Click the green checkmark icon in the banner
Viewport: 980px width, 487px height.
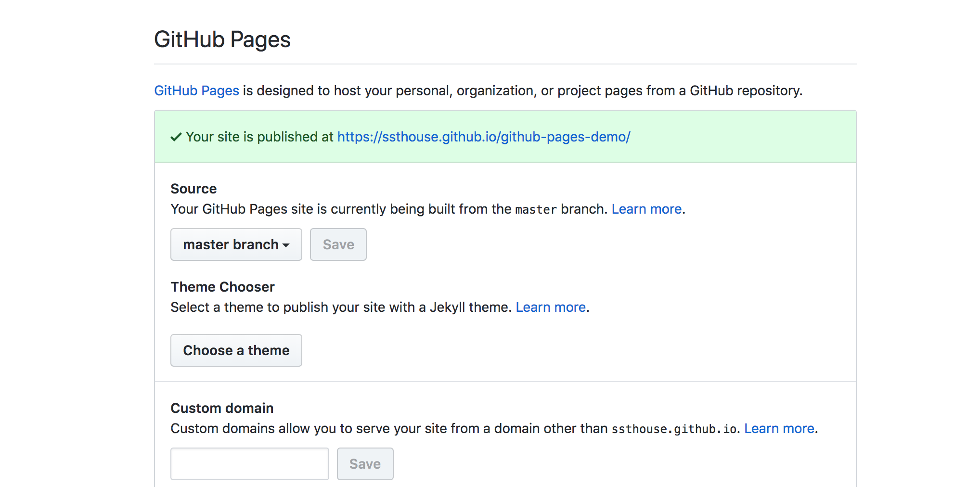[x=176, y=137]
